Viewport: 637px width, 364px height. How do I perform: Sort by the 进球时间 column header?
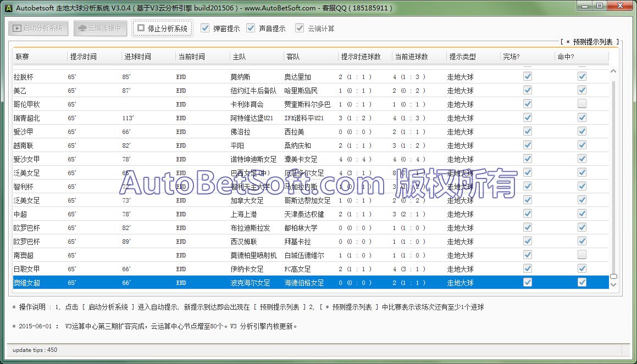click(149, 57)
